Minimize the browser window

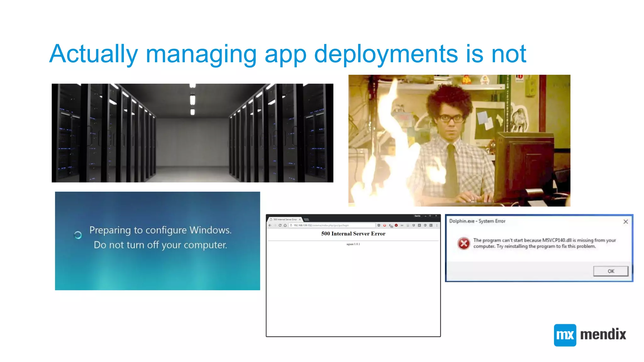pos(425,216)
